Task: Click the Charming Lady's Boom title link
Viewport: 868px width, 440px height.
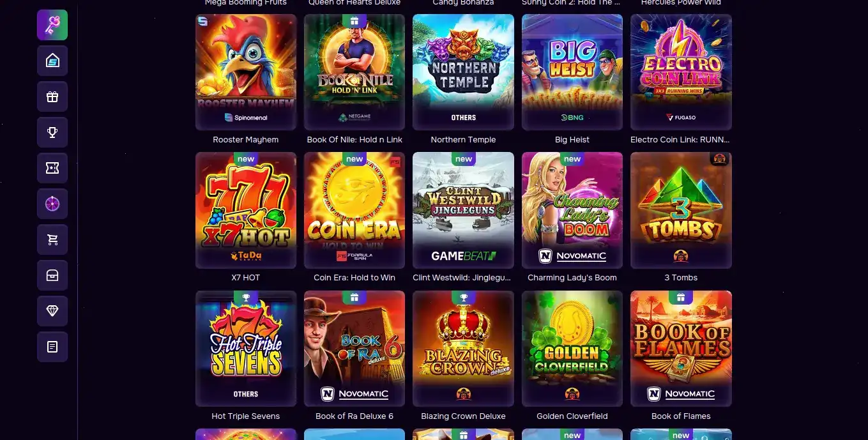Action: pos(572,278)
